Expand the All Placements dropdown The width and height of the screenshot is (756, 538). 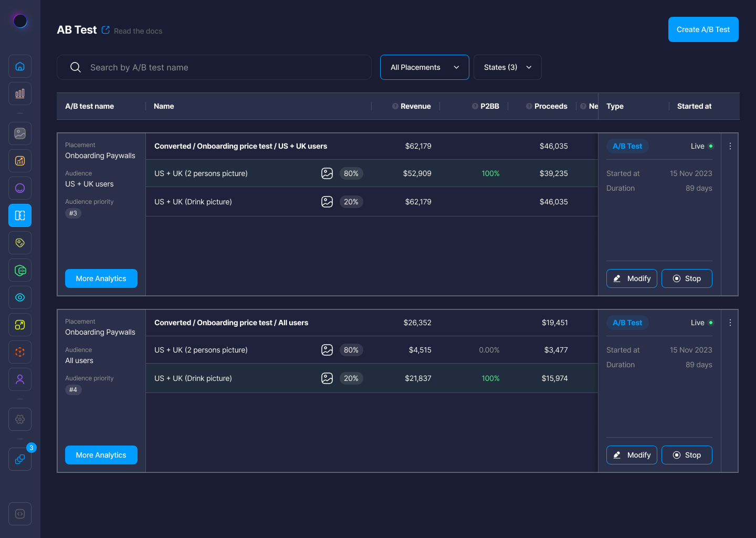(424, 67)
